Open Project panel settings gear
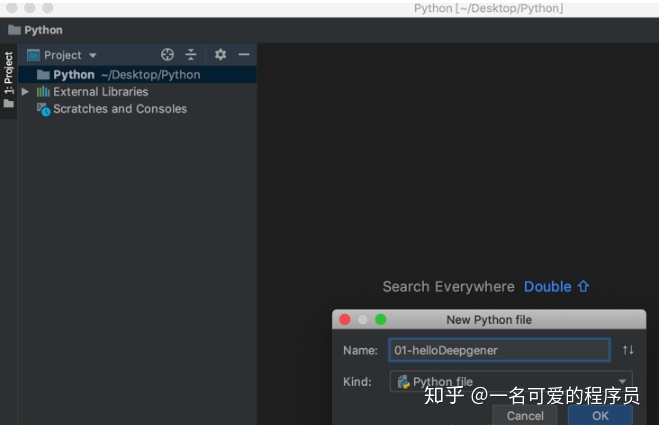 [220, 55]
